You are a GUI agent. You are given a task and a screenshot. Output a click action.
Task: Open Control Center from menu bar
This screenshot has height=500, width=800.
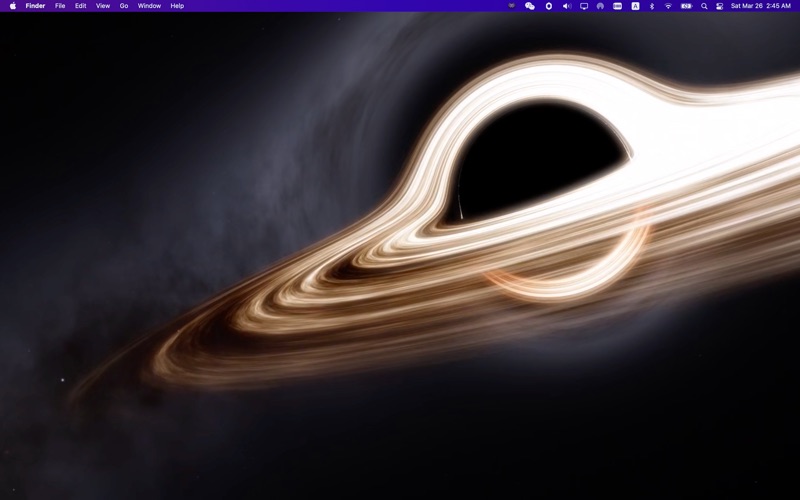pyautogui.click(x=719, y=6)
